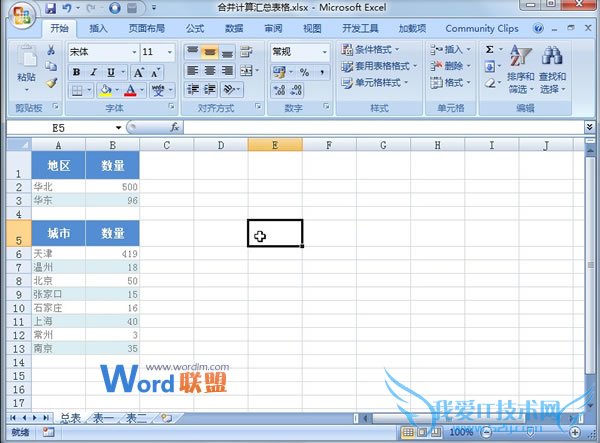Activate the Format Painter brush

click(x=52, y=83)
